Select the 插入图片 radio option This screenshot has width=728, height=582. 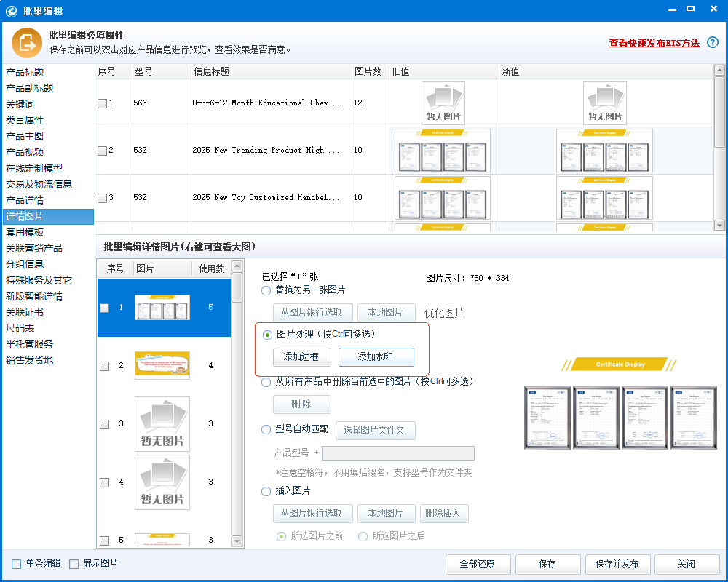point(266,492)
